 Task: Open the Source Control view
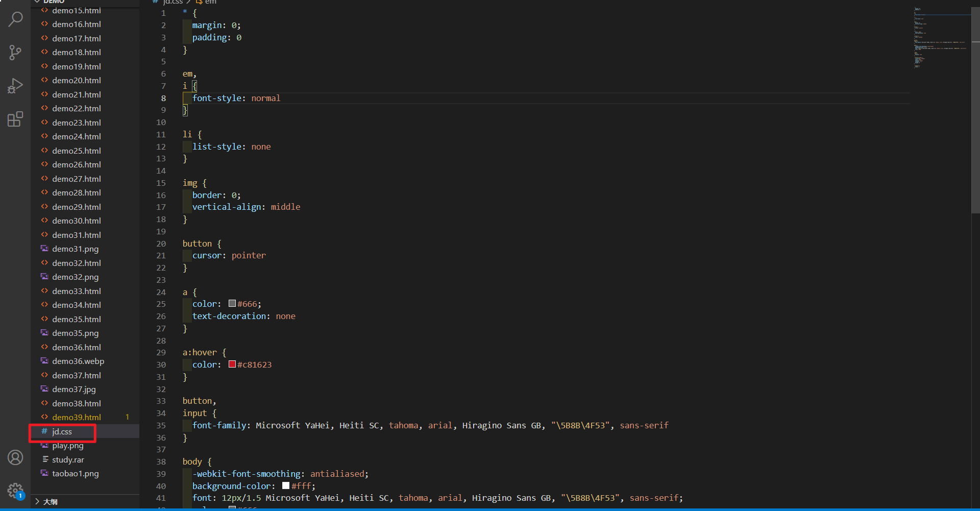click(x=15, y=52)
